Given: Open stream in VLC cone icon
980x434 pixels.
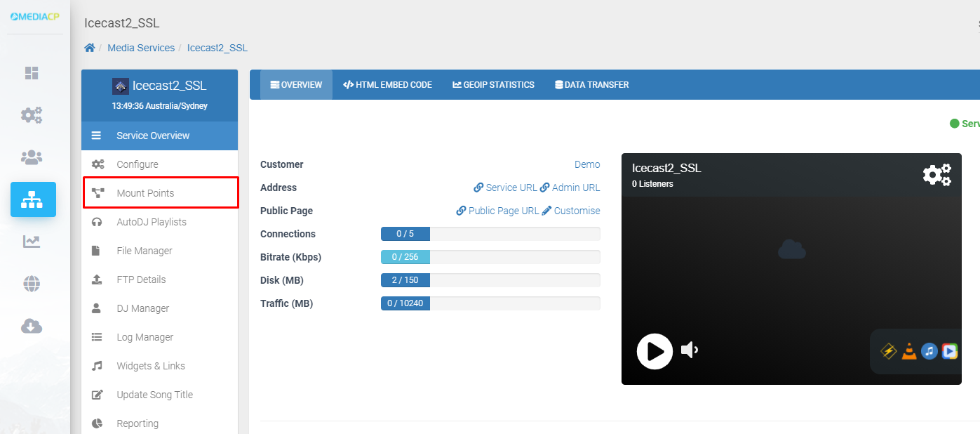Looking at the screenshot, I should pos(909,351).
